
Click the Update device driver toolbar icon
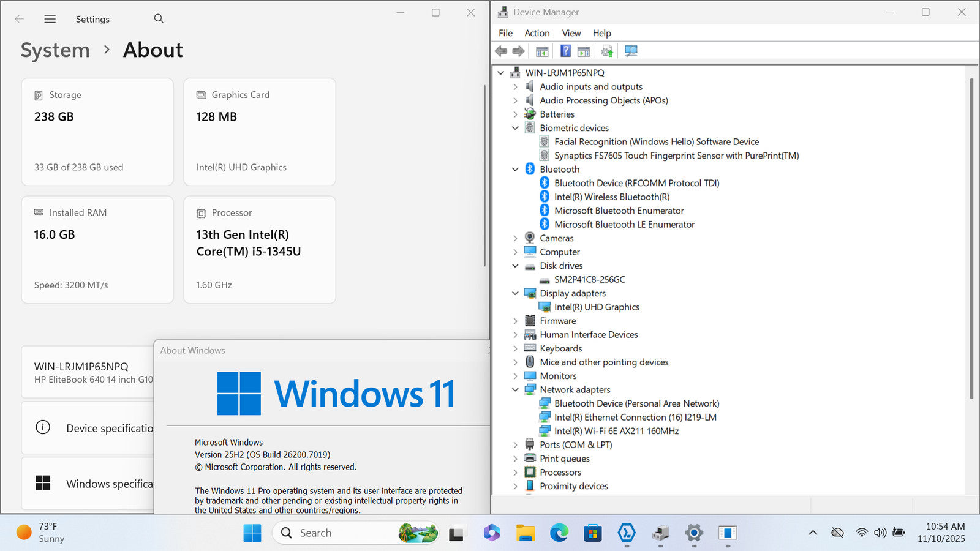pyautogui.click(x=606, y=51)
